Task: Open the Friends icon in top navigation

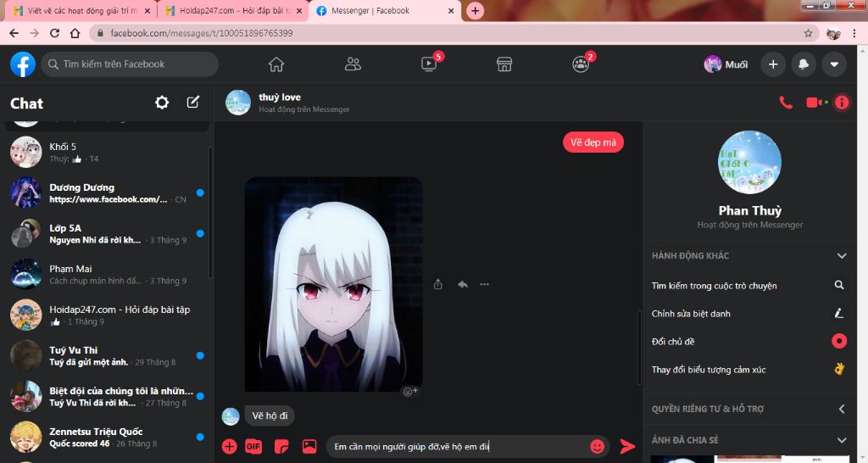Action: click(353, 64)
